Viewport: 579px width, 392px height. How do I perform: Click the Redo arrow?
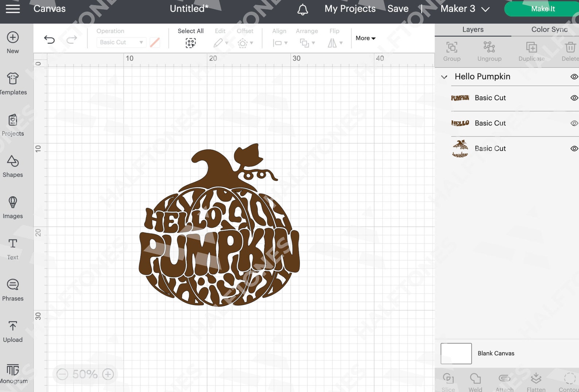tap(72, 39)
